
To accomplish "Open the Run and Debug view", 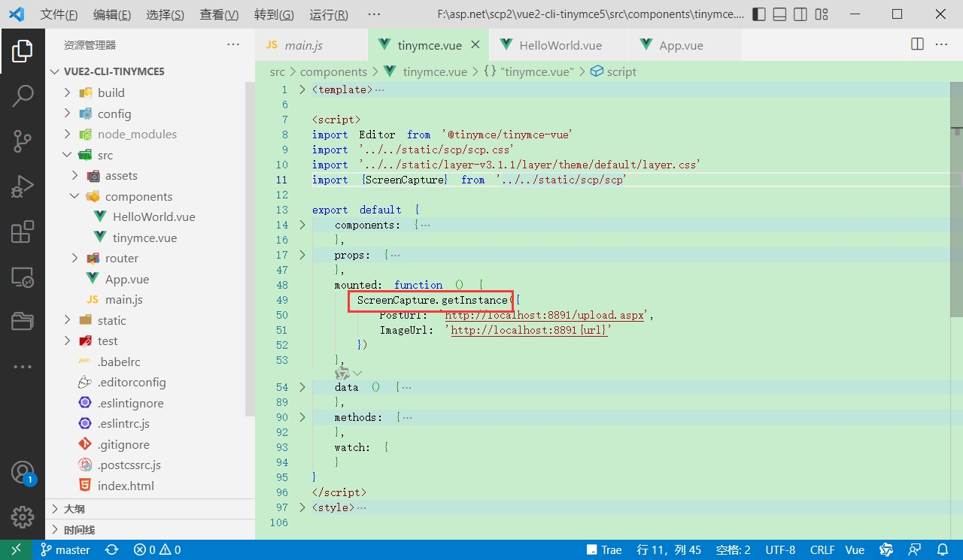I will pyautogui.click(x=23, y=186).
